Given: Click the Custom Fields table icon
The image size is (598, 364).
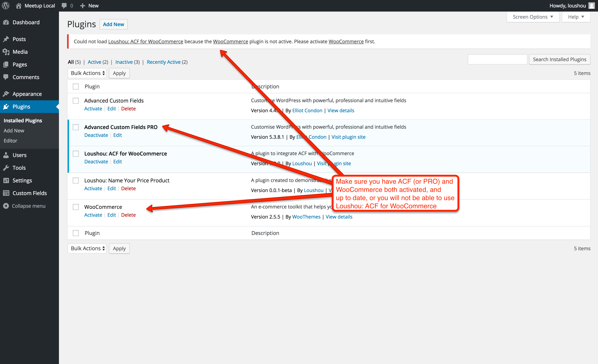Looking at the screenshot, I should pos(6,193).
